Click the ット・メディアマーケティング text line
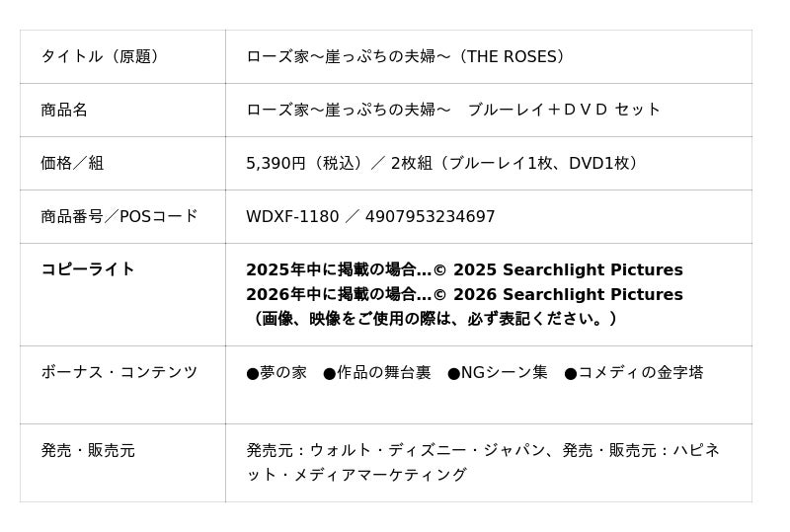 pos(356,475)
